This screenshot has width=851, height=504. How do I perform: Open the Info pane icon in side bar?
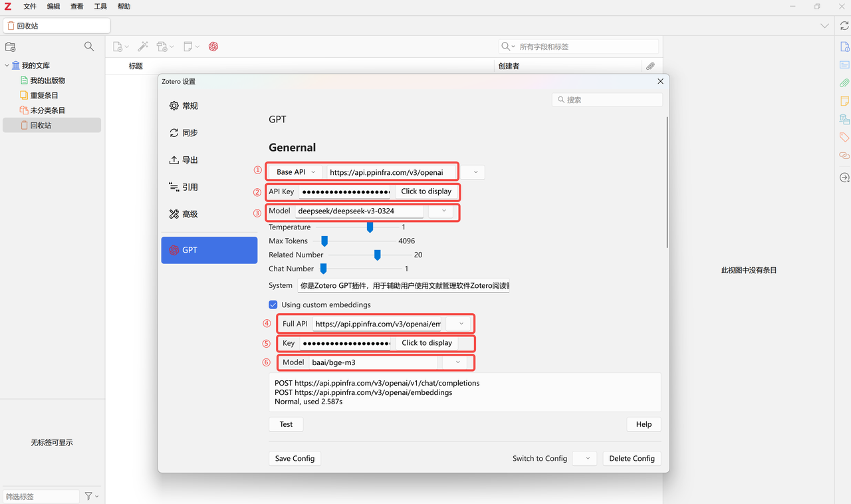(844, 47)
